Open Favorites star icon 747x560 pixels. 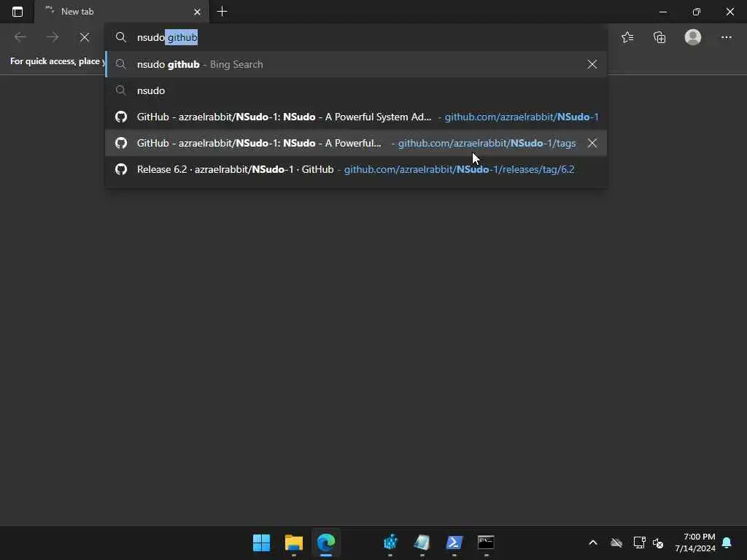pos(627,37)
